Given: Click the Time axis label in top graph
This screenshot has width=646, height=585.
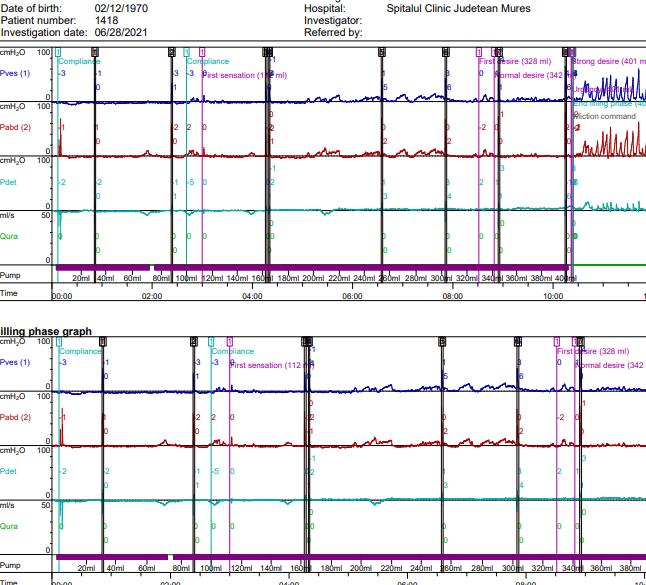Looking at the screenshot, I should 9,293.
